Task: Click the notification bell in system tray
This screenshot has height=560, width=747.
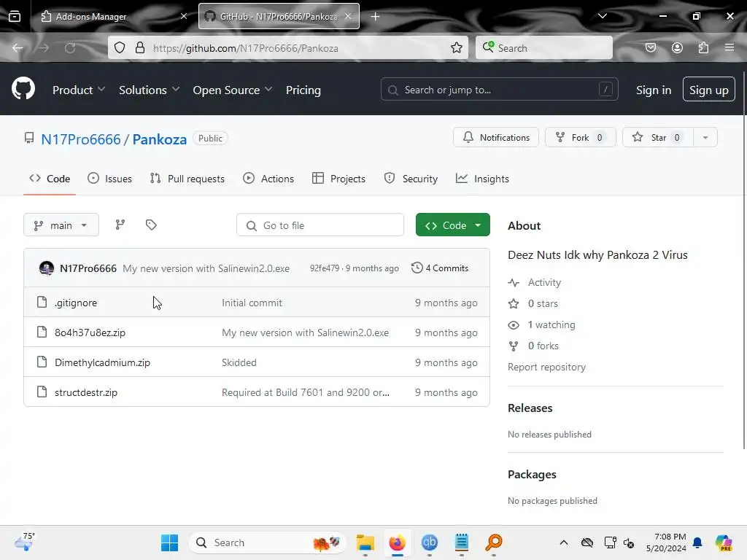Action: pyautogui.click(x=697, y=542)
